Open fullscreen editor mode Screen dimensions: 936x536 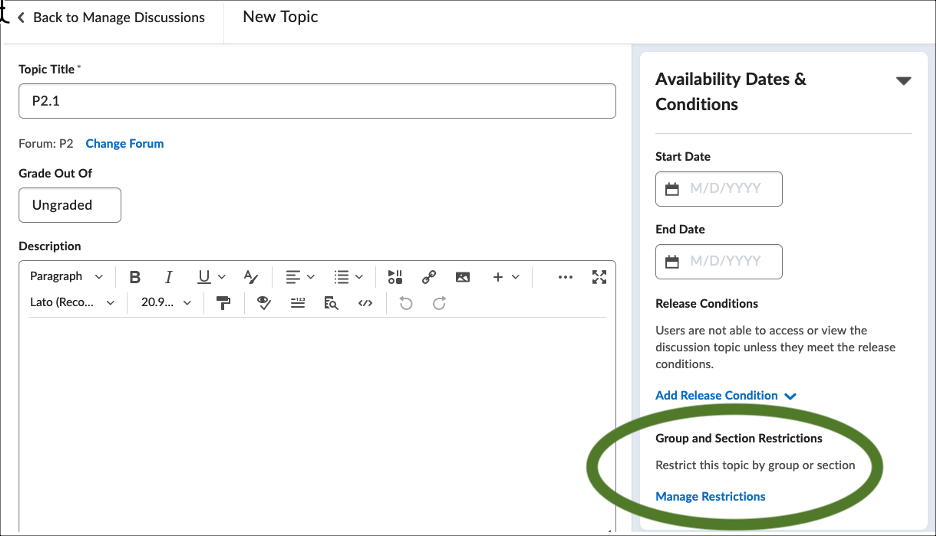[599, 277]
